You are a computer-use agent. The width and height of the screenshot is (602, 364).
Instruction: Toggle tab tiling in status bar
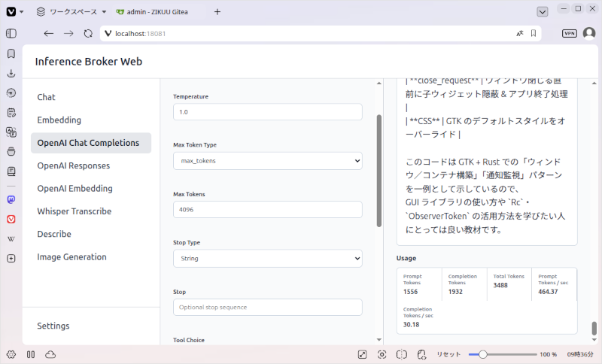pyautogui.click(x=402, y=354)
